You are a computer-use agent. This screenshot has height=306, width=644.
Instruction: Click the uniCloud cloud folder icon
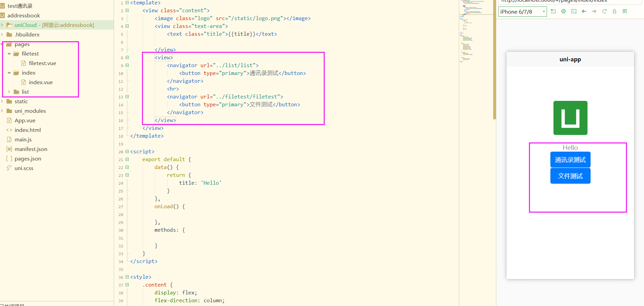9,25
